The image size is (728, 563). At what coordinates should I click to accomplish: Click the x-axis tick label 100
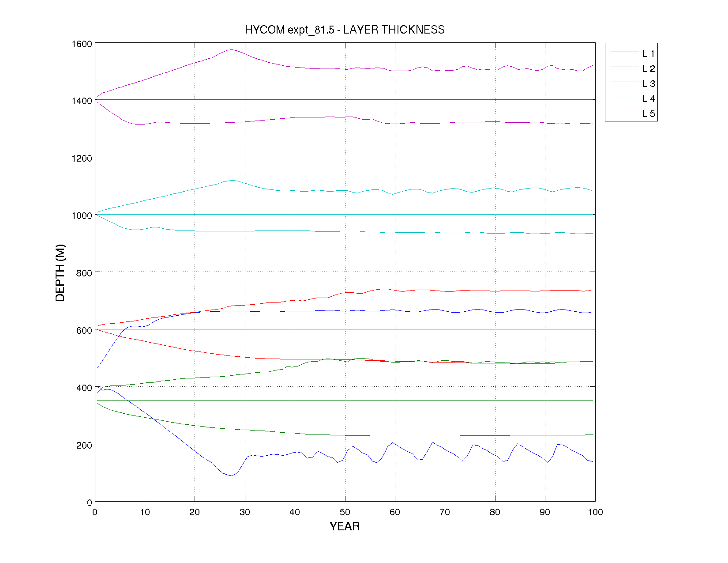(595, 512)
